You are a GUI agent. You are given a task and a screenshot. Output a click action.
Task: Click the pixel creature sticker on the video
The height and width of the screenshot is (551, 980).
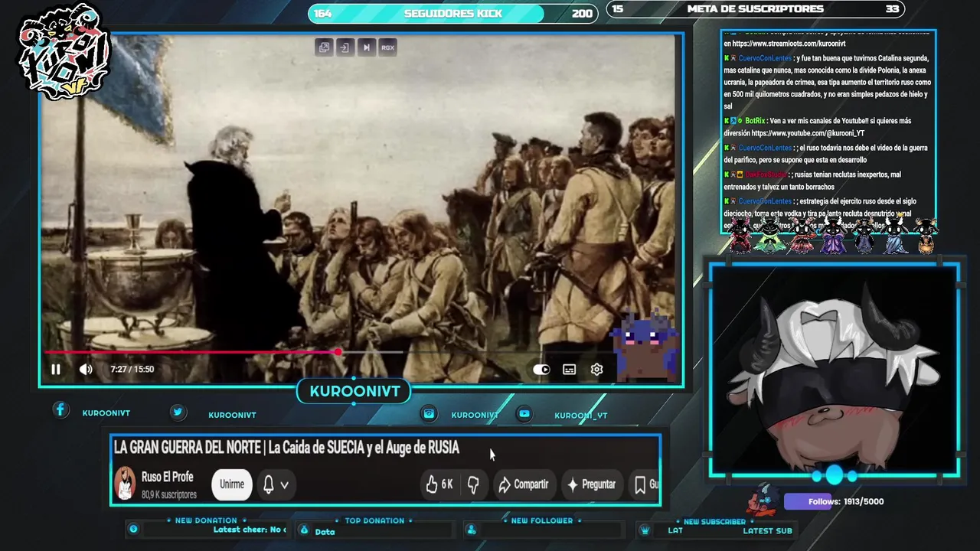645,347
